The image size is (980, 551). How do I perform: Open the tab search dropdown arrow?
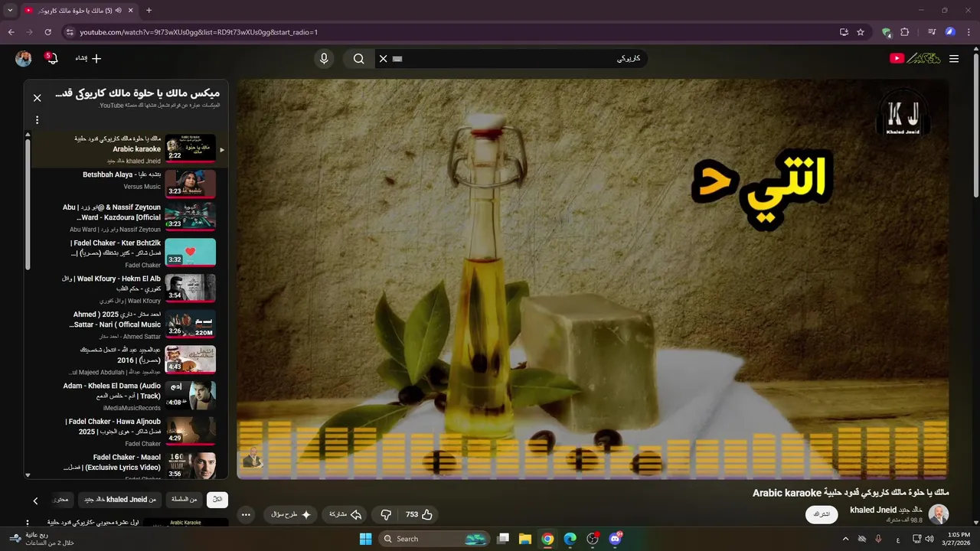[10, 10]
